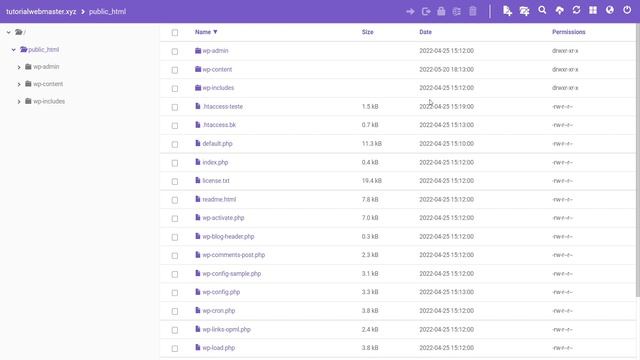Check the box for the readme.html row
The height and width of the screenshot is (360, 640).
pos(175,200)
